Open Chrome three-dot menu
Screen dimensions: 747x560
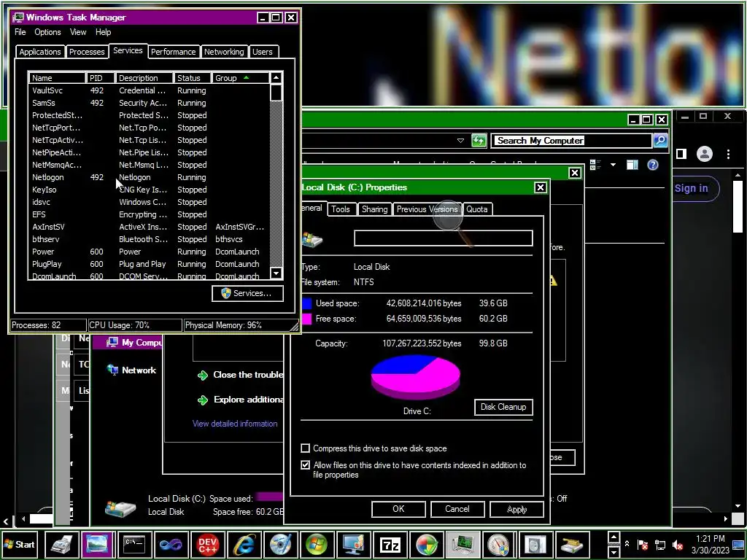pyautogui.click(x=728, y=154)
